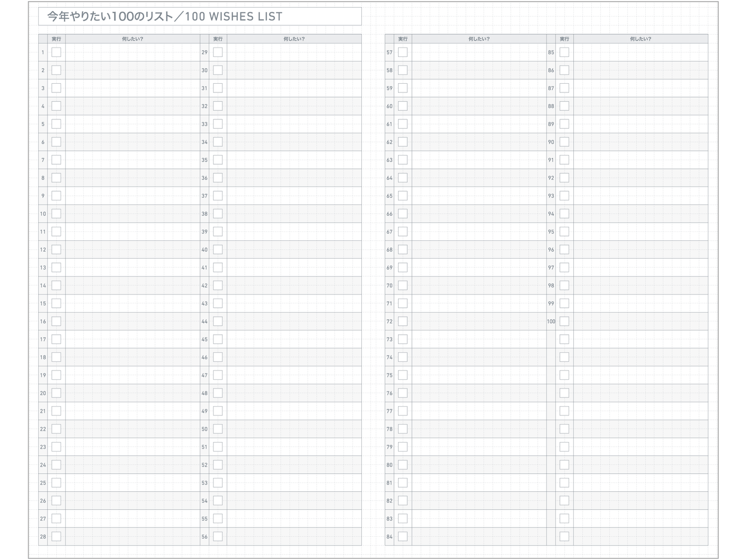Viewport: 747px width, 560px height.
Task: Tick the checkbox for wish 90
Action: (564, 142)
